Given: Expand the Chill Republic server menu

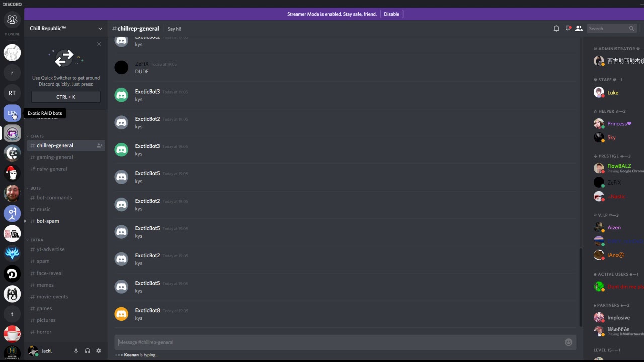Looking at the screenshot, I should point(100,29).
